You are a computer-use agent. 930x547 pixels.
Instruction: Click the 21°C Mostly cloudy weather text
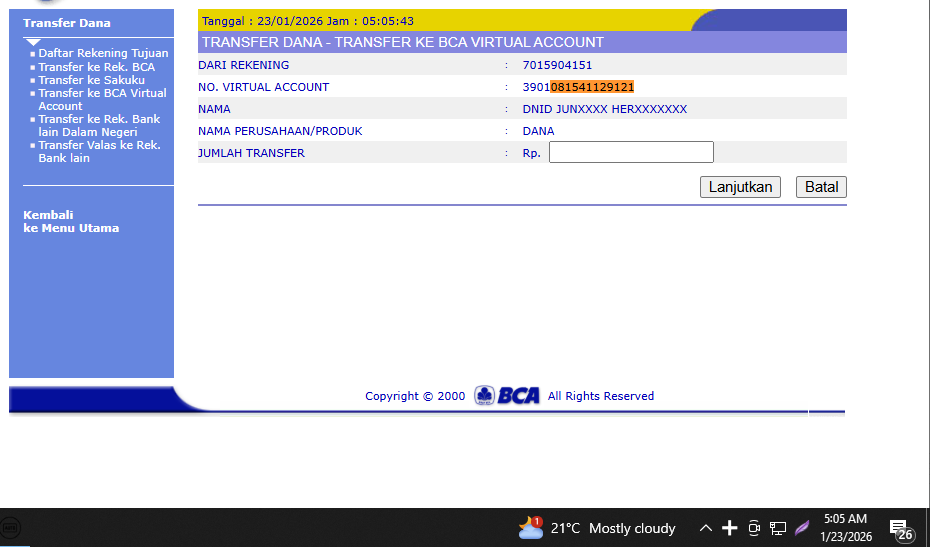613,528
